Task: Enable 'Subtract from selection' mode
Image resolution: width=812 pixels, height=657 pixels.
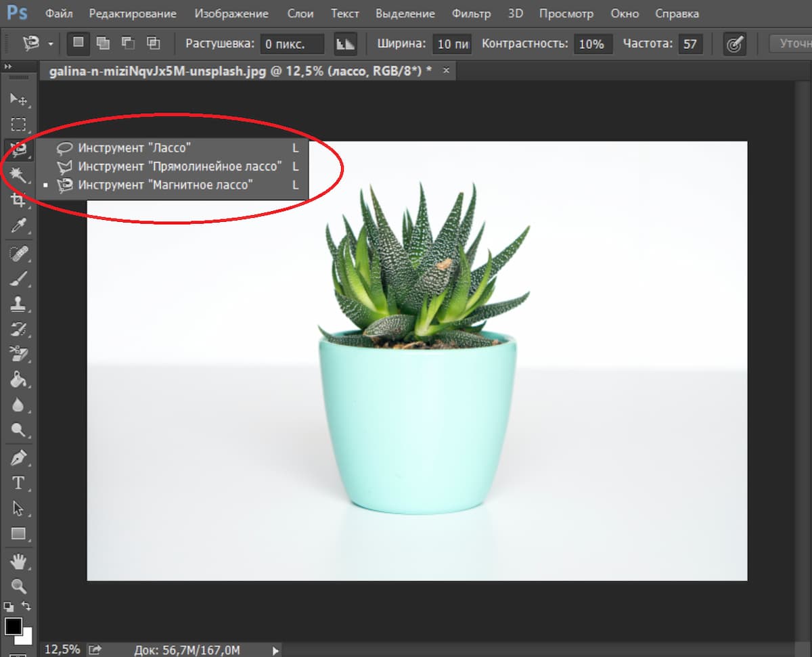Action: [x=128, y=44]
